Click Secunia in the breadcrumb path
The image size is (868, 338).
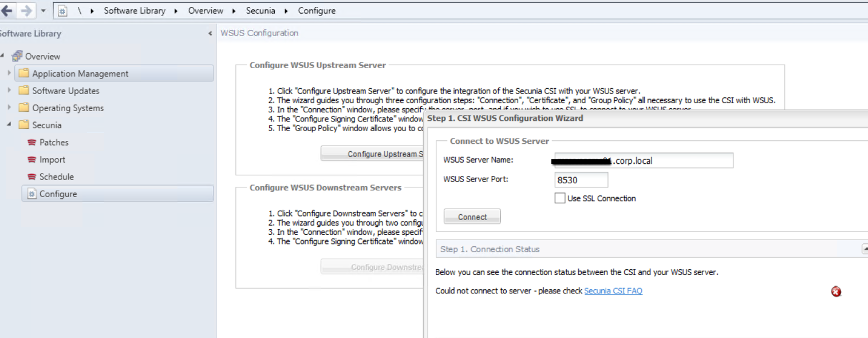click(x=261, y=10)
